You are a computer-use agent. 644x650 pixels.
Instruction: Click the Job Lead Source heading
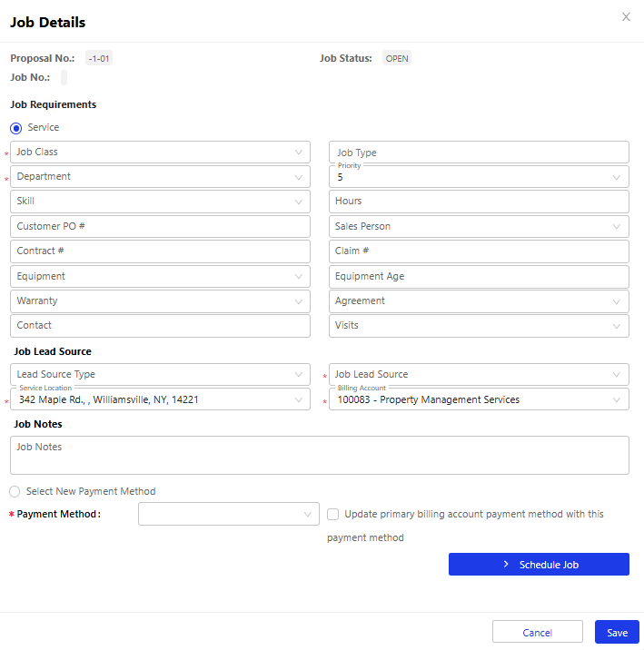tap(53, 351)
